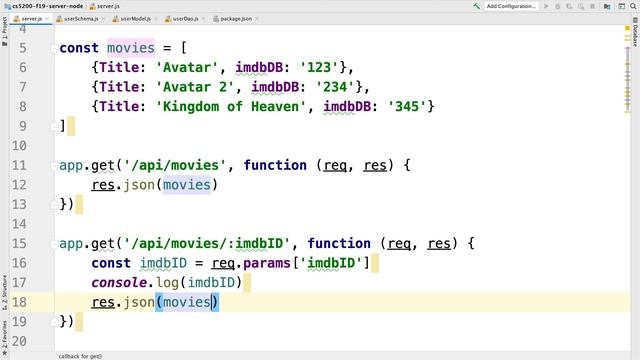Click the '/api/movies' route string on line 11
640x360 pixels.
click(x=175, y=165)
